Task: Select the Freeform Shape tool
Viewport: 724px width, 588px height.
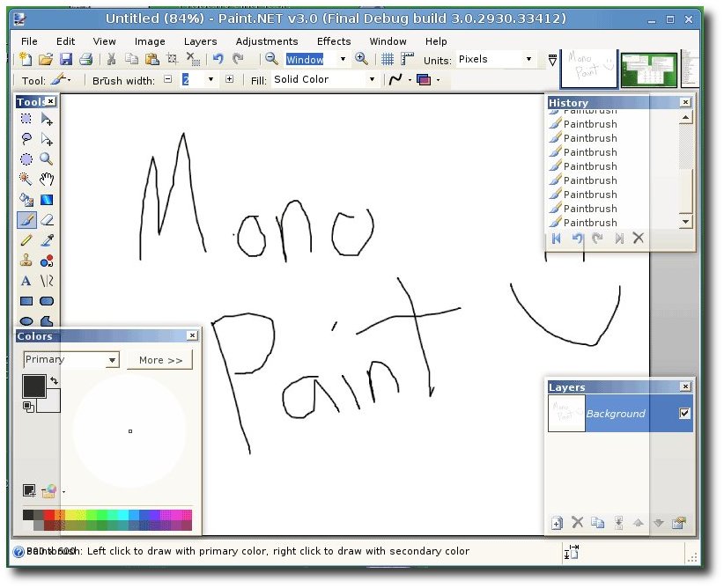Action: click(47, 320)
